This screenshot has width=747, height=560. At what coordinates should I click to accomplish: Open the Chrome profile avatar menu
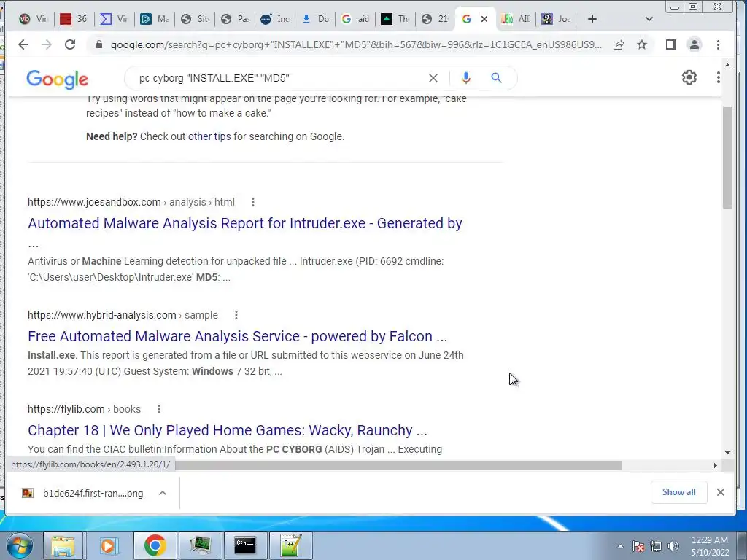(694, 44)
